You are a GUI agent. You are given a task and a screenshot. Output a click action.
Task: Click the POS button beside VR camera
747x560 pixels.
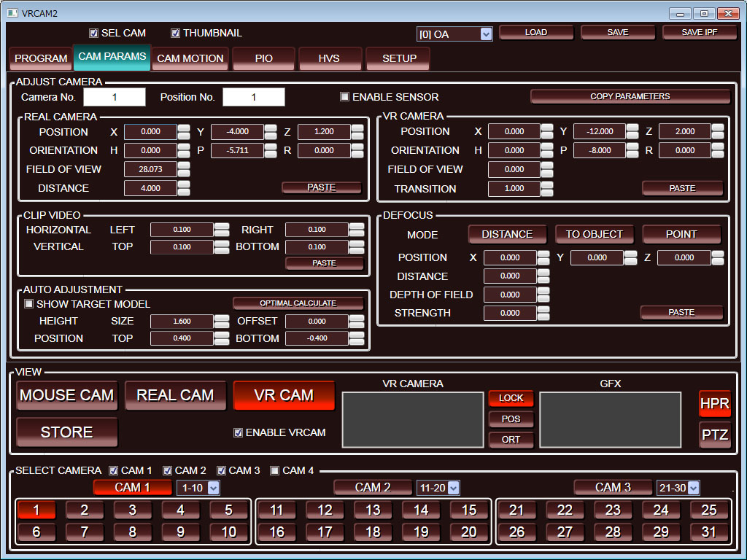tap(511, 419)
